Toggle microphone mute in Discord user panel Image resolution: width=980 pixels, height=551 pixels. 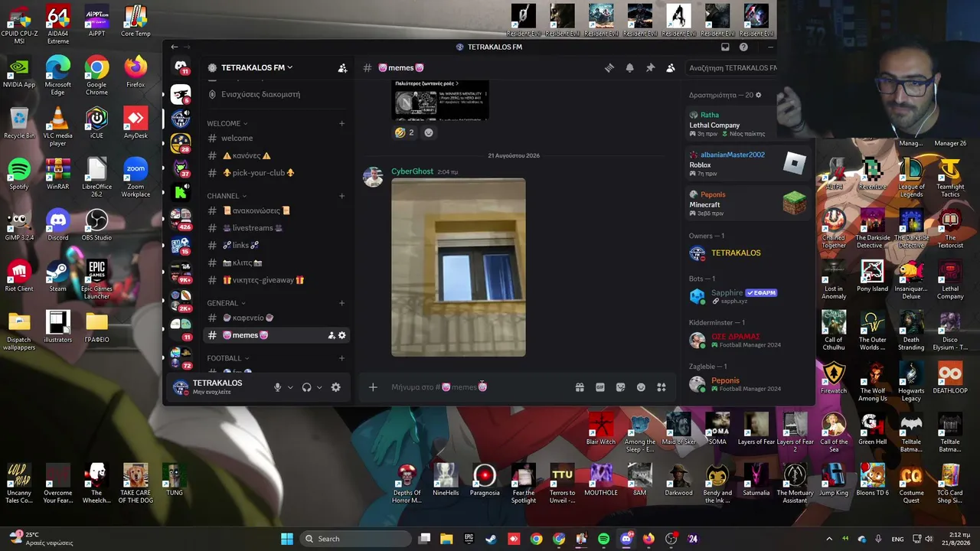point(278,387)
